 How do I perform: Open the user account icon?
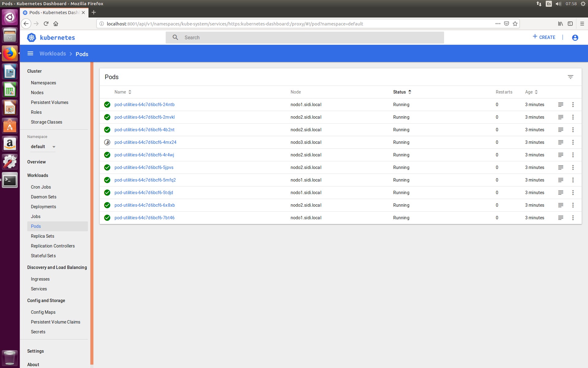pos(575,37)
